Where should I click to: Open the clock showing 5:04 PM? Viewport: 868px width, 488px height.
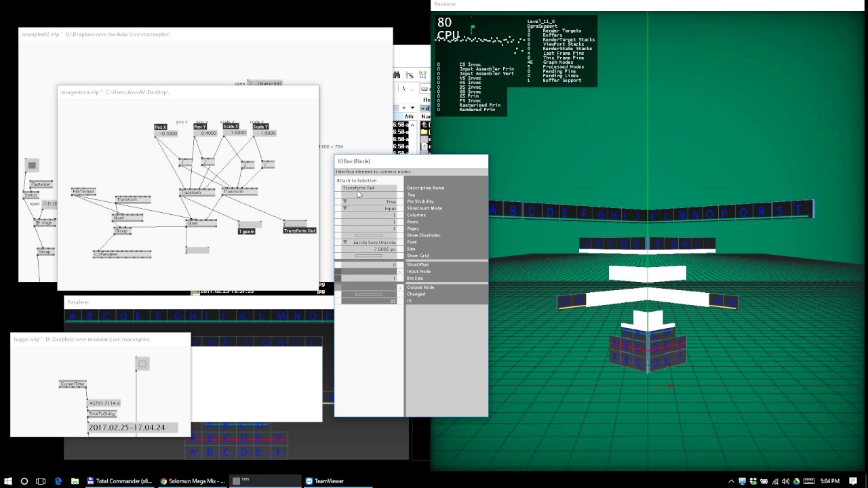point(829,481)
